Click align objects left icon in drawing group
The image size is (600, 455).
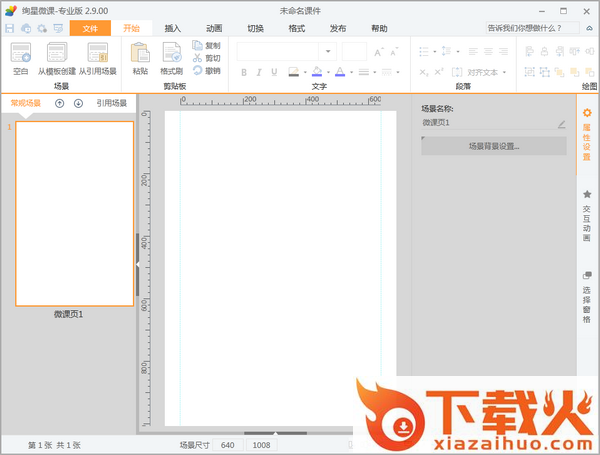(530, 51)
